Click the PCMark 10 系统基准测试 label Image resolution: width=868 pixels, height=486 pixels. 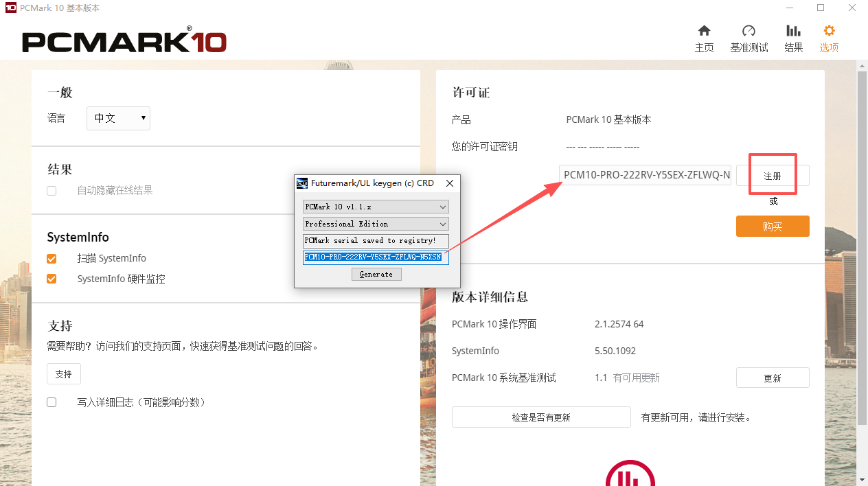pos(504,378)
